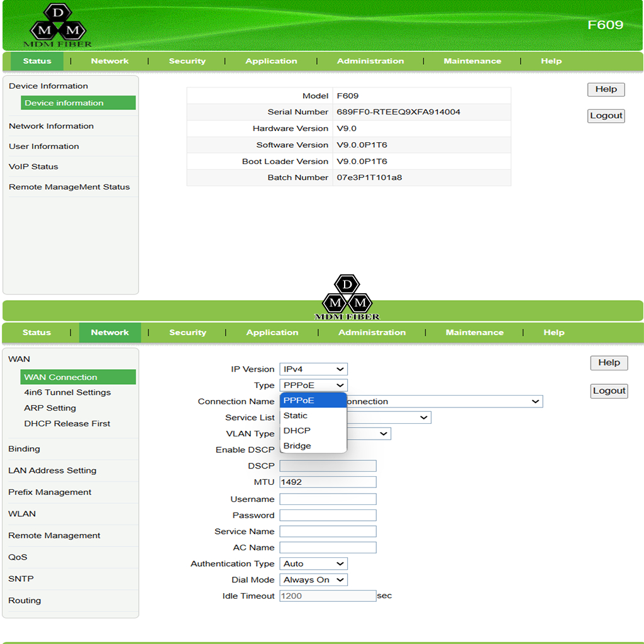Expand the Authentication Type dropdown
Viewport: 644px width, 644px height.
313,564
